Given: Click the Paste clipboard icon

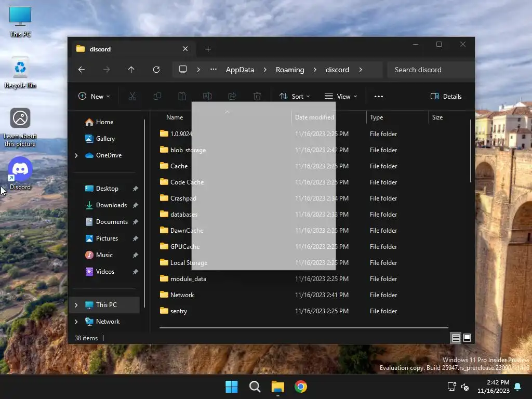Looking at the screenshot, I should click(x=182, y=96).
